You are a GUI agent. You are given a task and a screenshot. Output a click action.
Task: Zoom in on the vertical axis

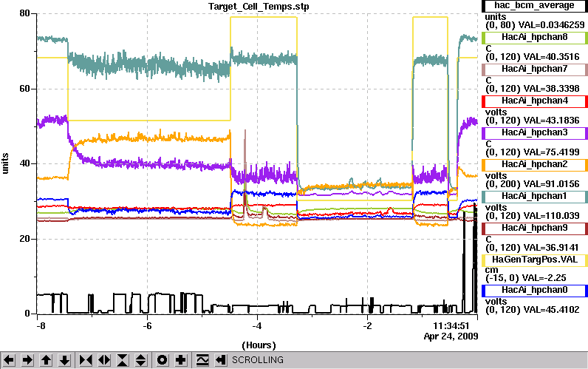(123, 360)
